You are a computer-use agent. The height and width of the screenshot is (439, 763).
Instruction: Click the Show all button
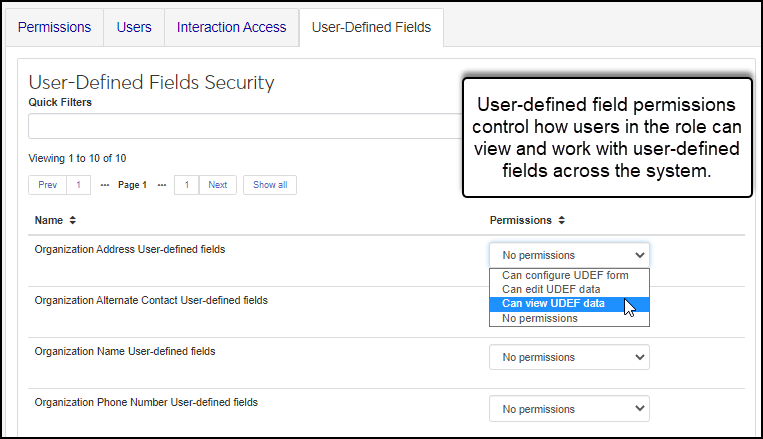270,185
